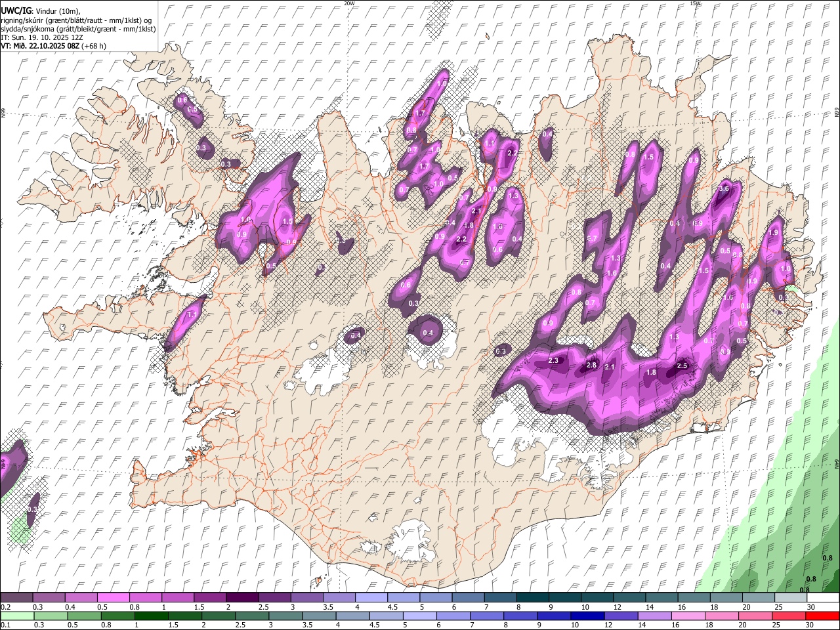Click the 'rigning/skúrir' description line
This screenshot has width=840, height=630.
75,20
